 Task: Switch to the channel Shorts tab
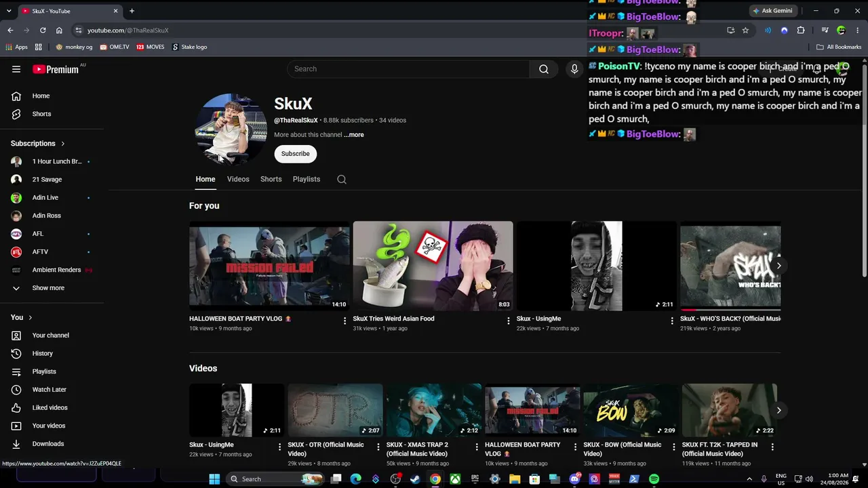pos(271,180)
